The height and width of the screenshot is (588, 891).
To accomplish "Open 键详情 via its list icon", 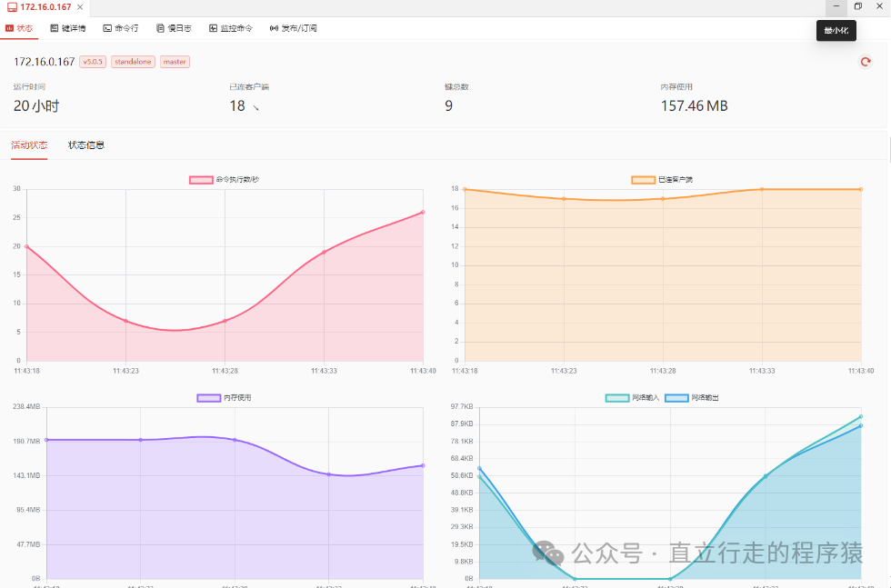I will pyautogui.click(x=55, y=28).
